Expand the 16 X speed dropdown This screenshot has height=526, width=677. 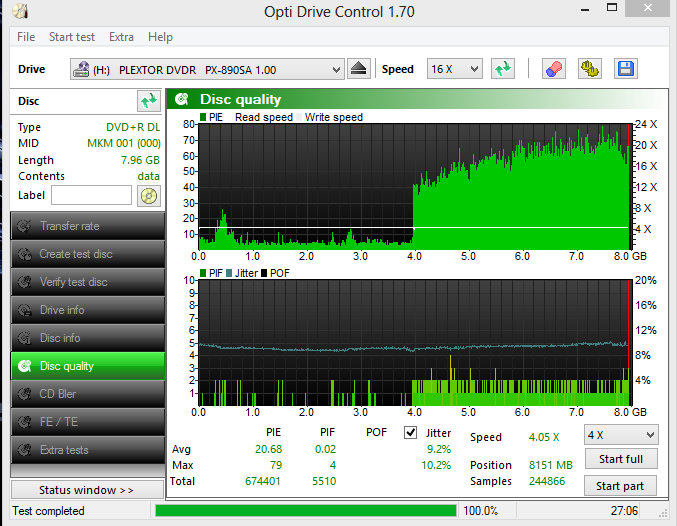[453, 70]
